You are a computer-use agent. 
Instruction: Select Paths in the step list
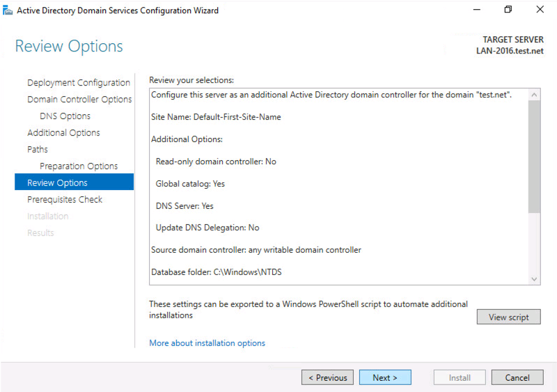[38, 149]
